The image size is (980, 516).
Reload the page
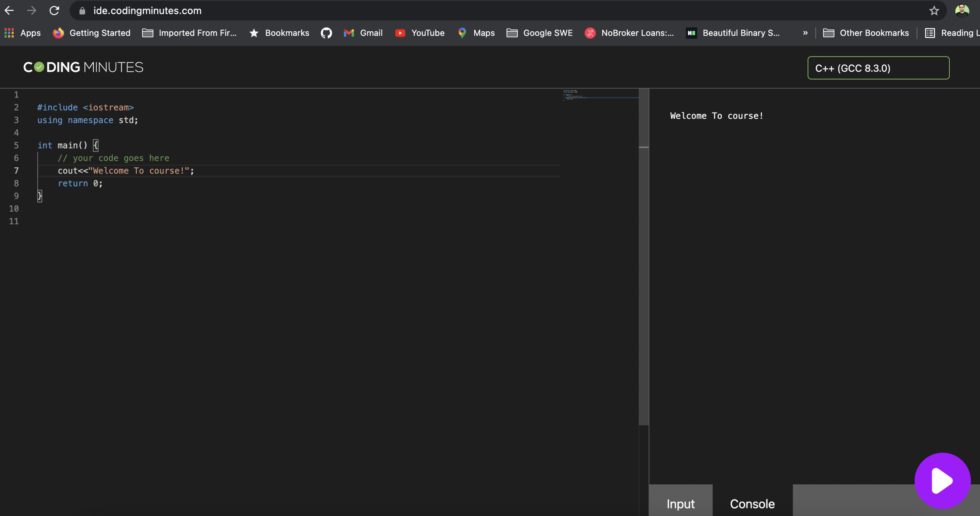pos(54,11)
